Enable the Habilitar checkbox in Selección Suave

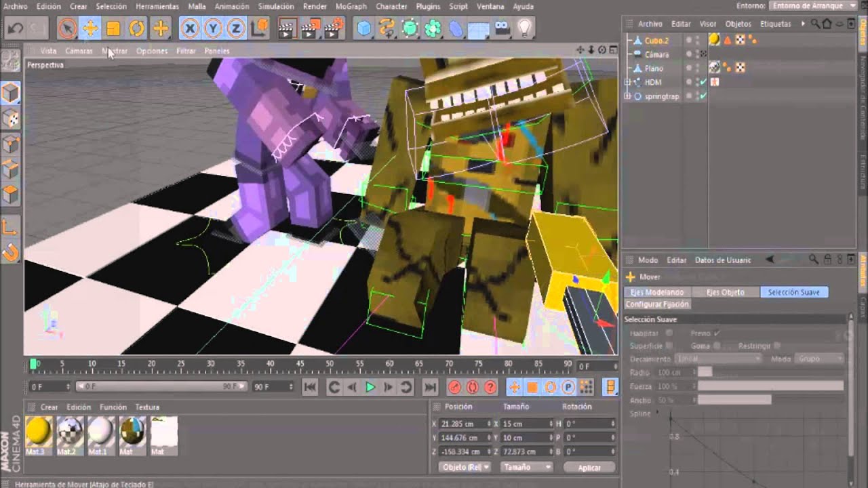(x=669, y=333)
